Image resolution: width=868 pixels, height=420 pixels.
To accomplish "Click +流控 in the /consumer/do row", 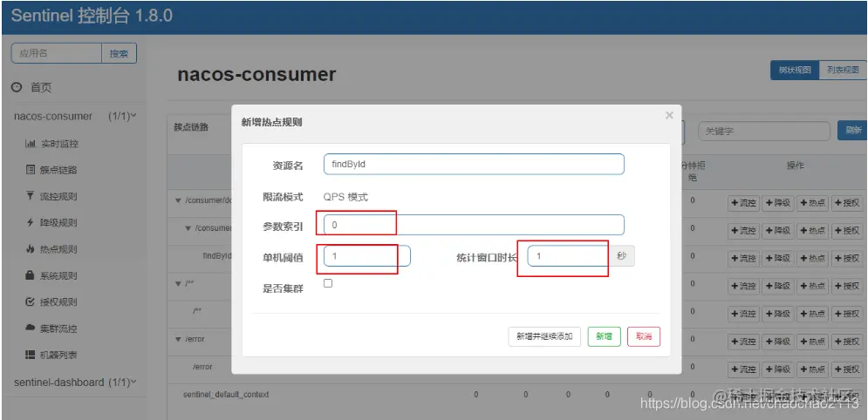I will coord(743,203).
